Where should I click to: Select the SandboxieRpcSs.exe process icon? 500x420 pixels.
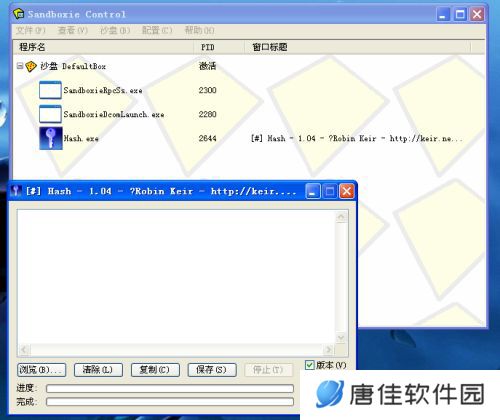click(50, 90)
